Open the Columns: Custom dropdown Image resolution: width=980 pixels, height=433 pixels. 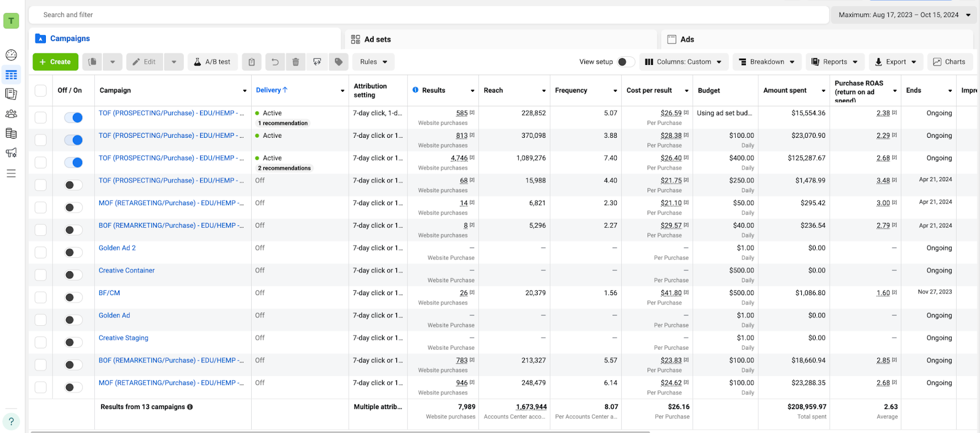click(x=684, y=62)
